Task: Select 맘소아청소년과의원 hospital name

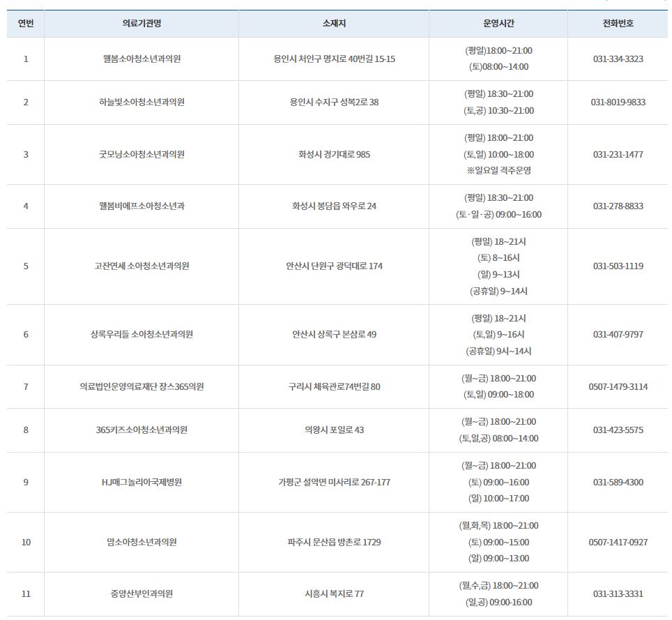Action: (x=142, y=542)
